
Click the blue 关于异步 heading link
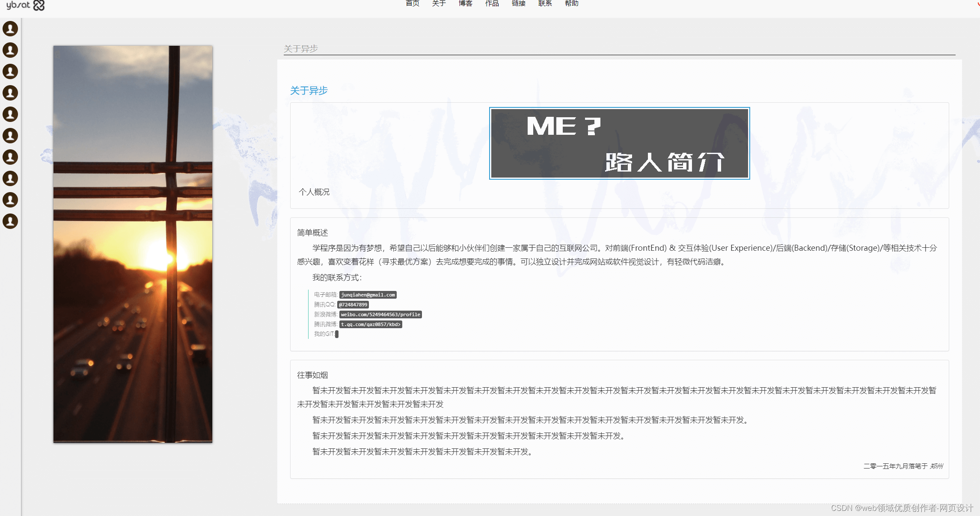tap(309, 91)
